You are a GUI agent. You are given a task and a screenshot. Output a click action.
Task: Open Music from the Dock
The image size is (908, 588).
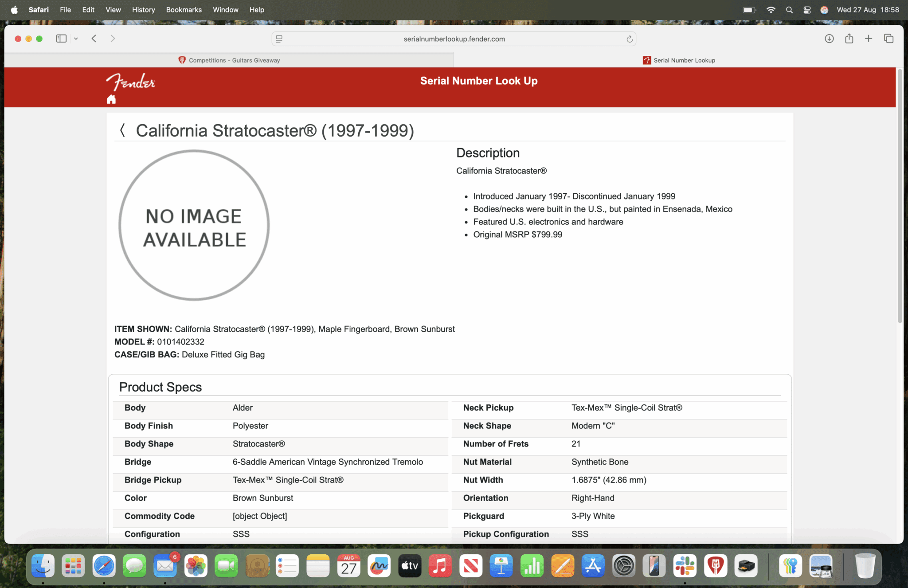tap(440, 566)
